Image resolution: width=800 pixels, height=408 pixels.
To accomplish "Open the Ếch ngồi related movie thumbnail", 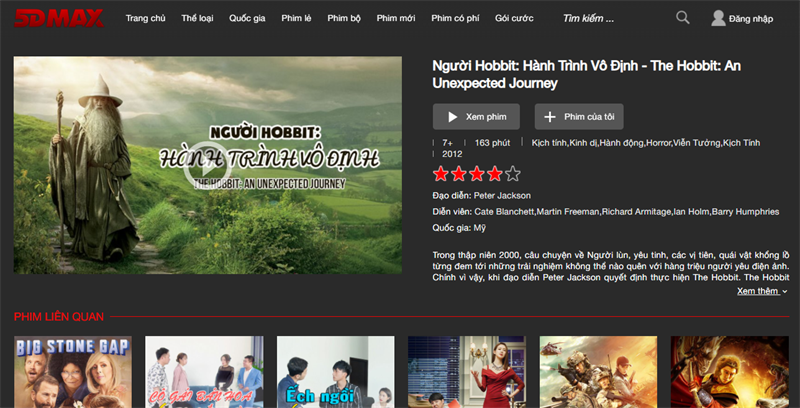I will tap(335, 372).
